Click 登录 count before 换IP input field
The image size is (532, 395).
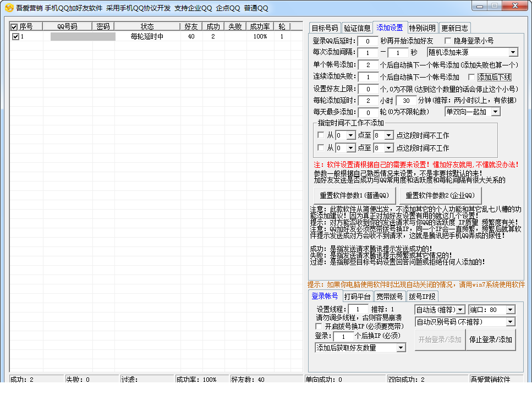pyautogui.click(x=344, y=336)
